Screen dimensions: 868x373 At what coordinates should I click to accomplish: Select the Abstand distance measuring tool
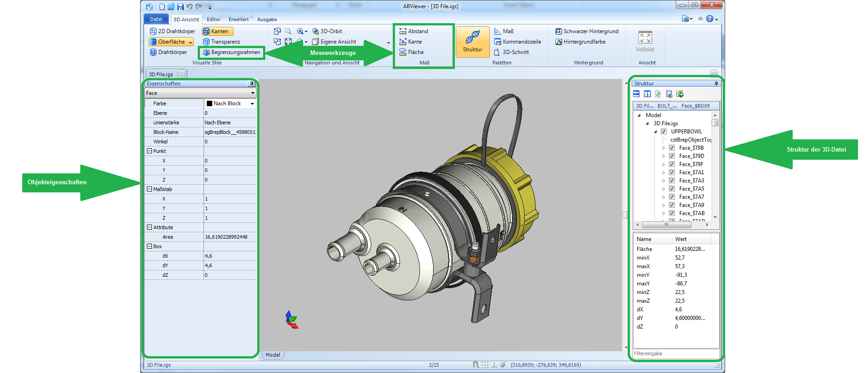pos(414,31)
